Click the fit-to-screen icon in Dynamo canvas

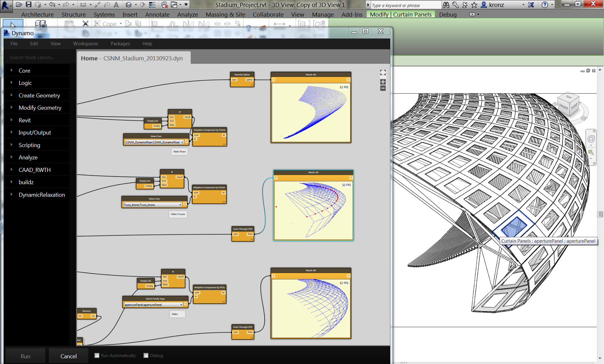click(383, 72)
